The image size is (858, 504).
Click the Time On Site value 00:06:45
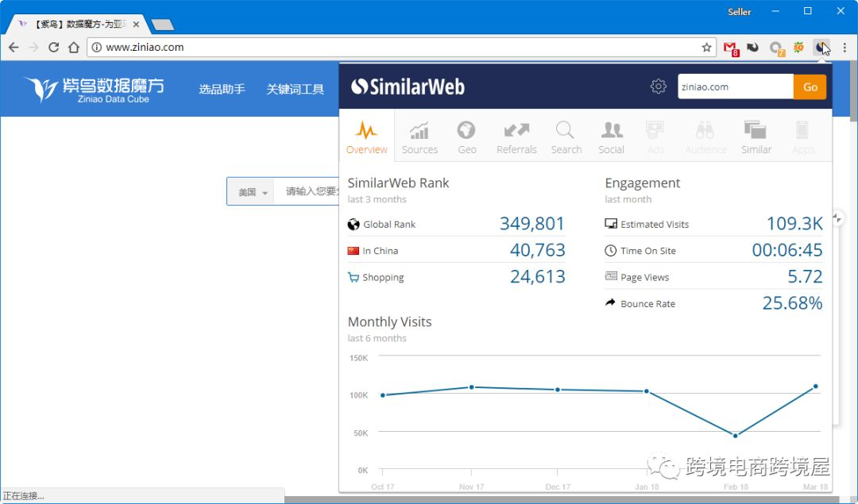click(x=786, y=250)
